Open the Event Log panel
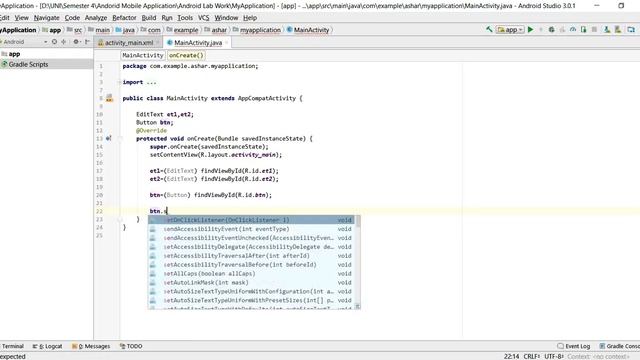This screenshot has height=360, width=640. click(x=574, y=346)
